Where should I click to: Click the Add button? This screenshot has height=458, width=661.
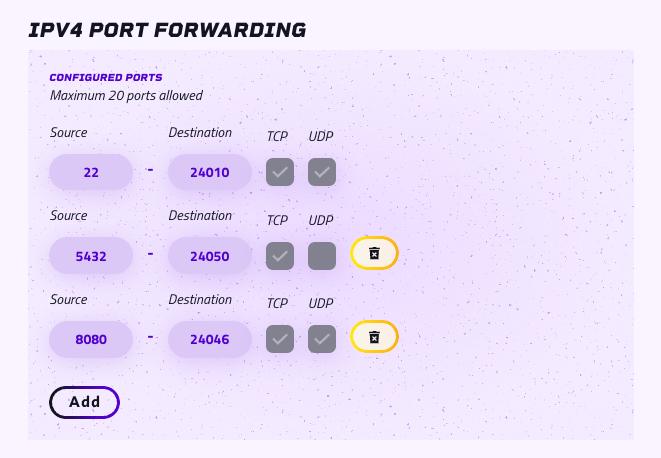point(85,402)
